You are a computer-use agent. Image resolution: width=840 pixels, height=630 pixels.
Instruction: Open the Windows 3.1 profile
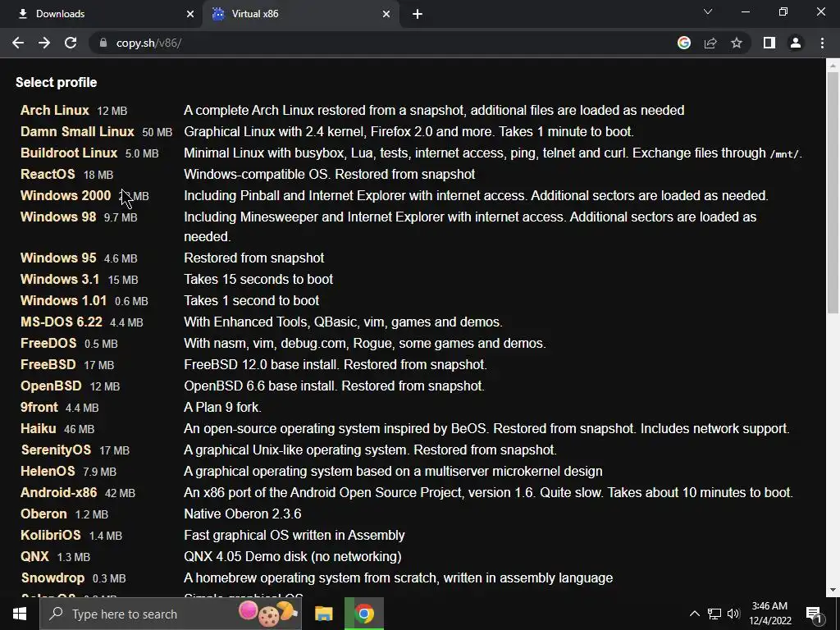point(59,279)
